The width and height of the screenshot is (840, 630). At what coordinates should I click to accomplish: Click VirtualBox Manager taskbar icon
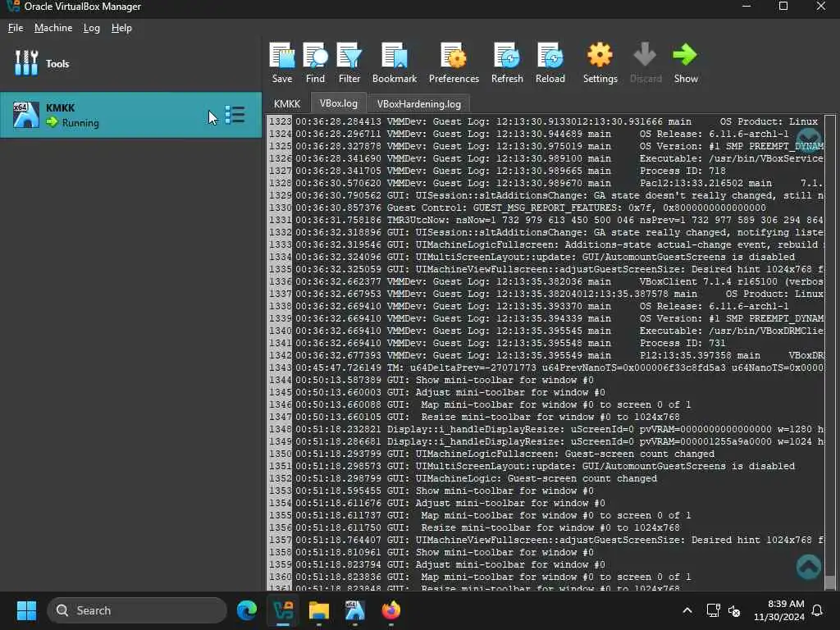(x=283, y=610)
